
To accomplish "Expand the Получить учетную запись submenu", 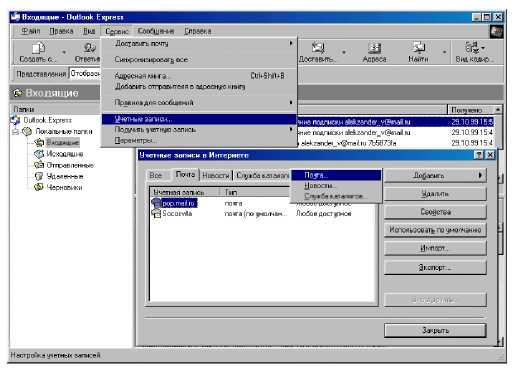I will click(291, 129).
